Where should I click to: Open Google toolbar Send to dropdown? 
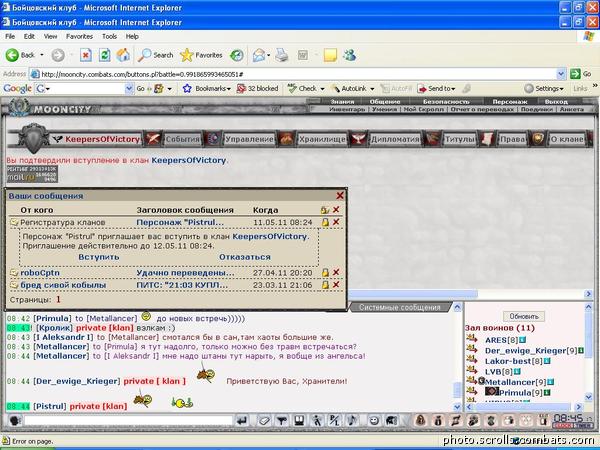point(436,89)
